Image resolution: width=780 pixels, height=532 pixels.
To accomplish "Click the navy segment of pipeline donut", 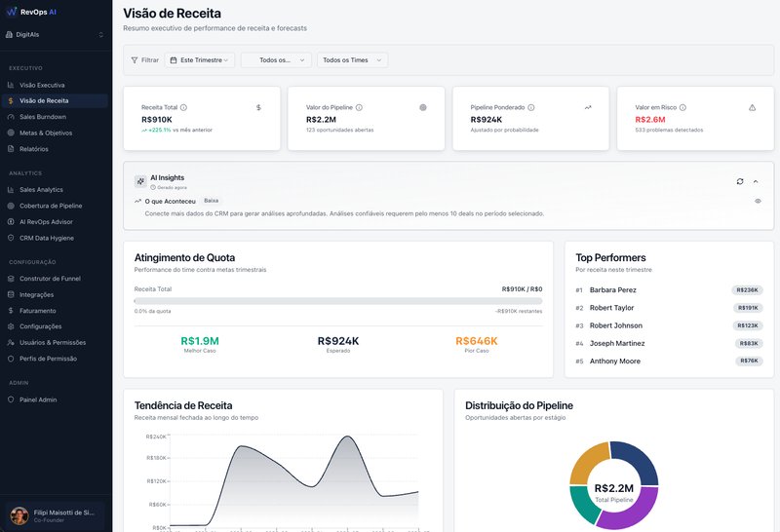I will 640,460.
